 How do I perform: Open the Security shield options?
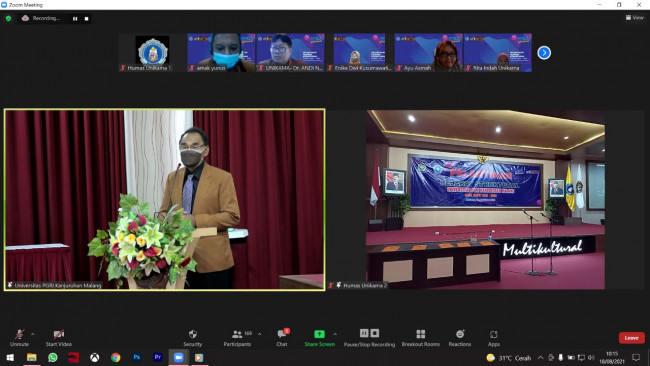tap(192, 338)
